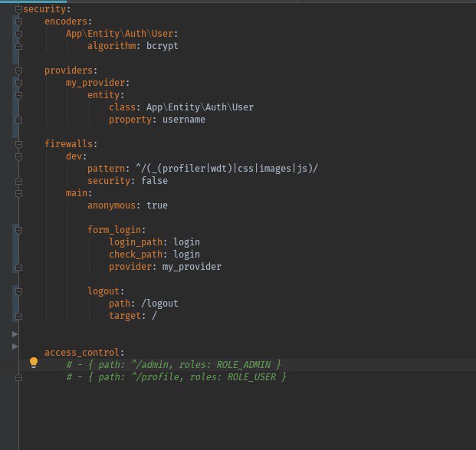
Task: Collapse the firewalls section fold marker
Action: [x=18, y=144]
